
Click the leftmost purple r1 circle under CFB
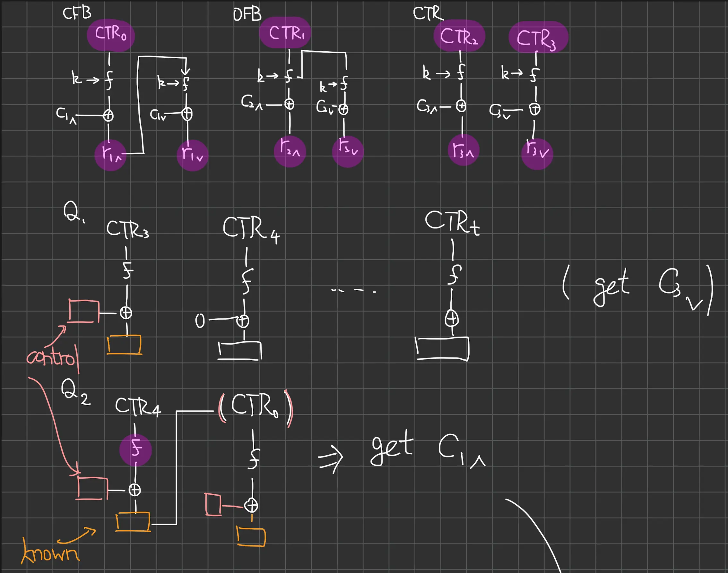pos(110,155)
